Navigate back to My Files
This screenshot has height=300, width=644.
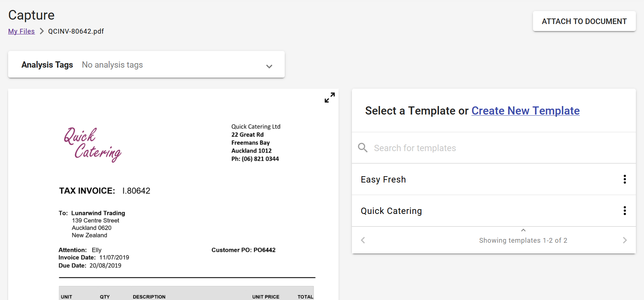tap(21, 31)
